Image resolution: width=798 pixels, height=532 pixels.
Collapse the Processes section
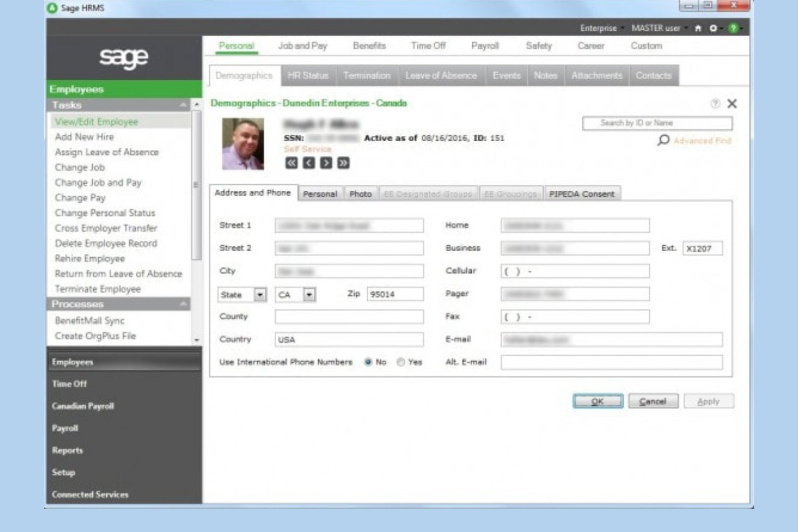tap(183, 304)
